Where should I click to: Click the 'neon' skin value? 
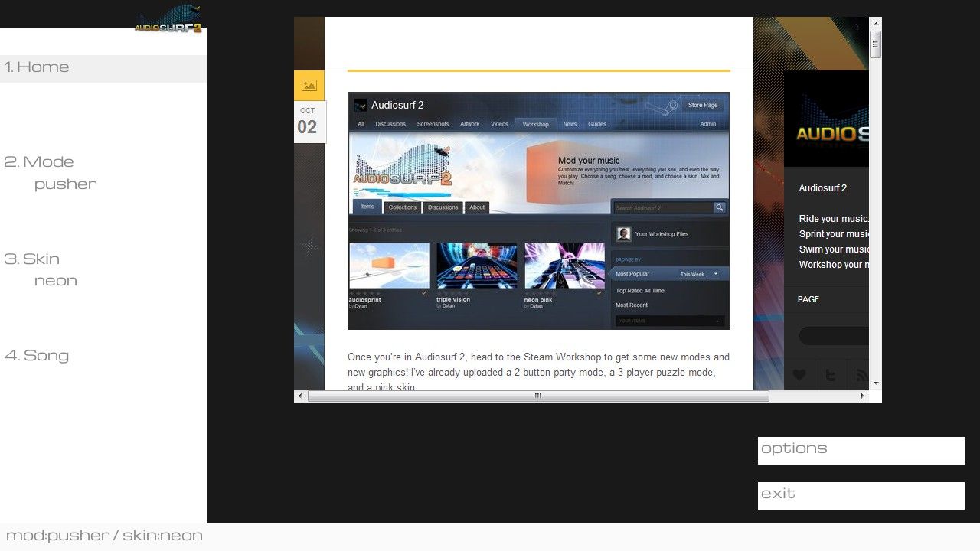pos(56,281)
